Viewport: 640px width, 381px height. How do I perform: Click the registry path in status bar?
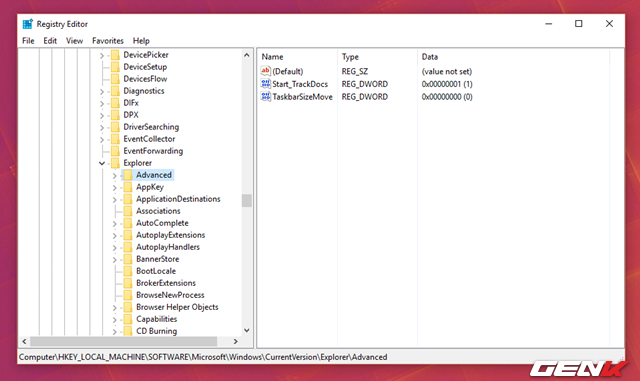(203, 357)
